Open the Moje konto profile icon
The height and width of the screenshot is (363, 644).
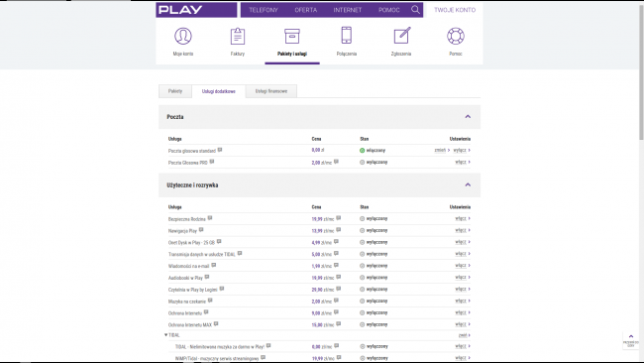tap(183, 36)
